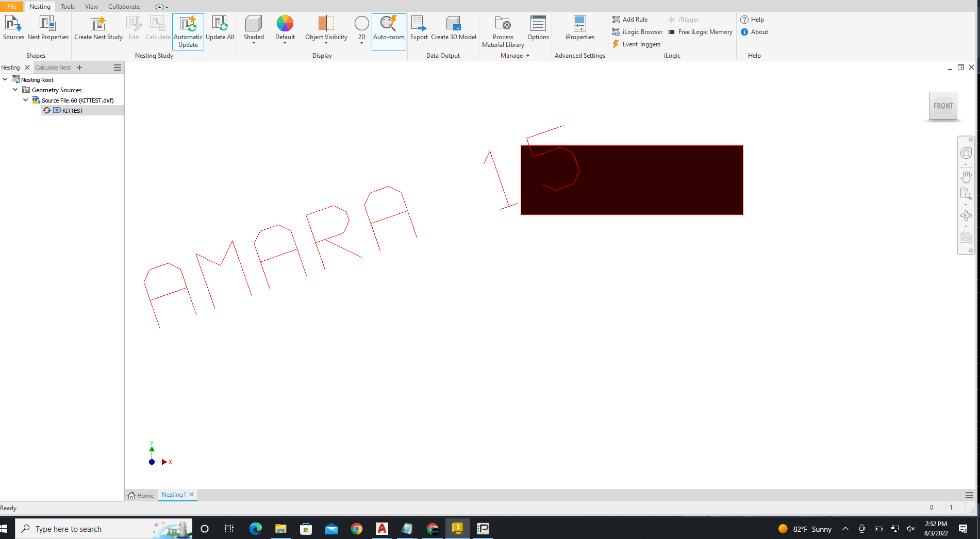The height and width of the screenshot is (539, 980).
Task: Open About dialog
Action: (x=754, y=32)
